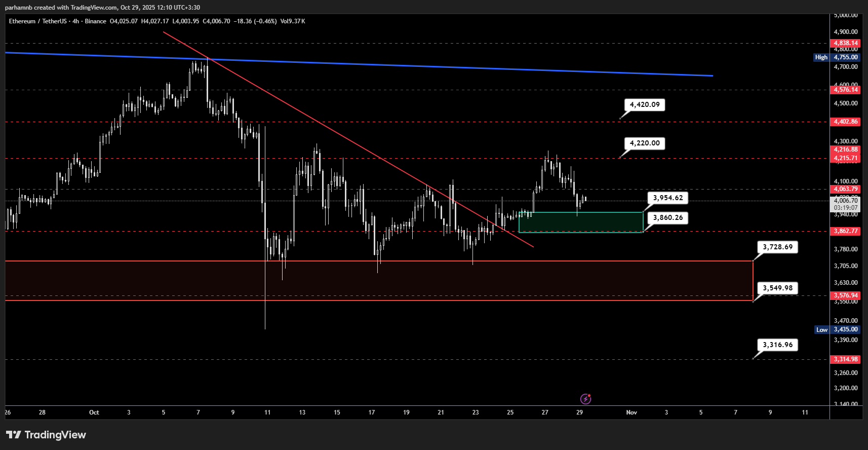Click the Nov label on time axis
This screenshot has width=868, height=450.
click(632, 413)
